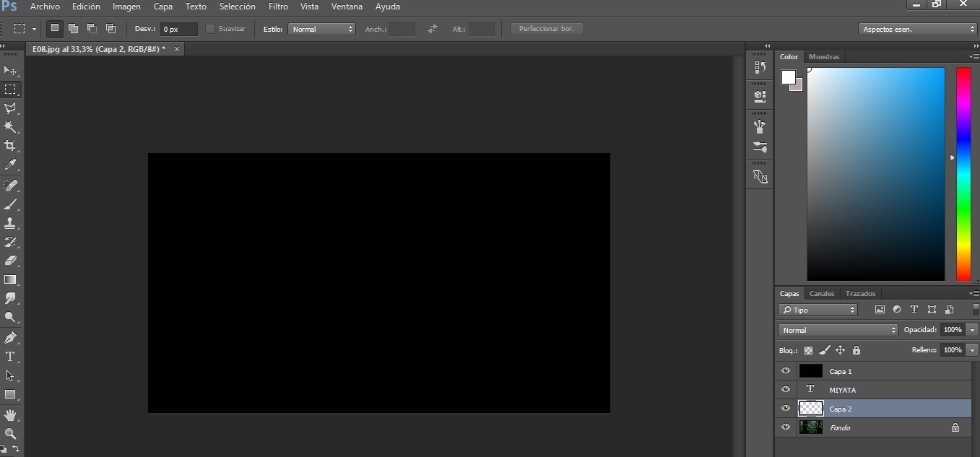This screenshot has height=457, width=980.
Task: Select the Magic Wand tool
Action: point(11,127)
